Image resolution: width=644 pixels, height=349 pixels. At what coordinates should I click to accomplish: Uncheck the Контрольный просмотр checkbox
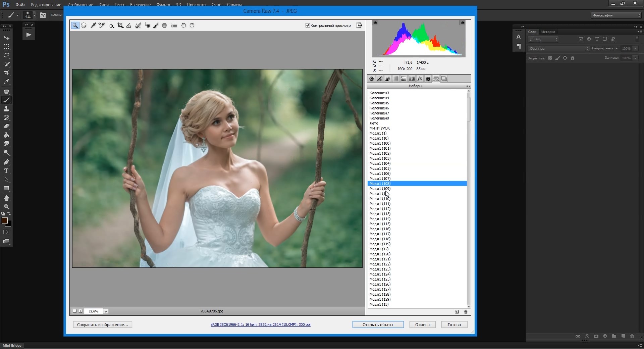[308, 26]
